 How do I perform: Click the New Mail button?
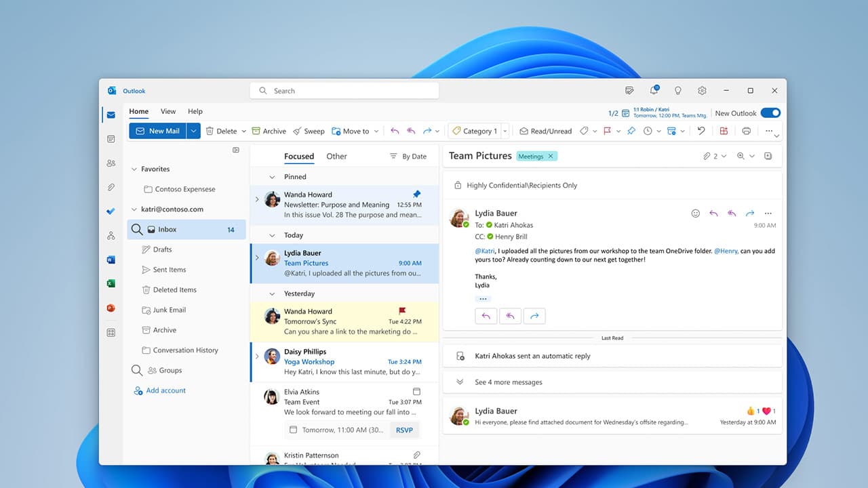pos(158,131)
